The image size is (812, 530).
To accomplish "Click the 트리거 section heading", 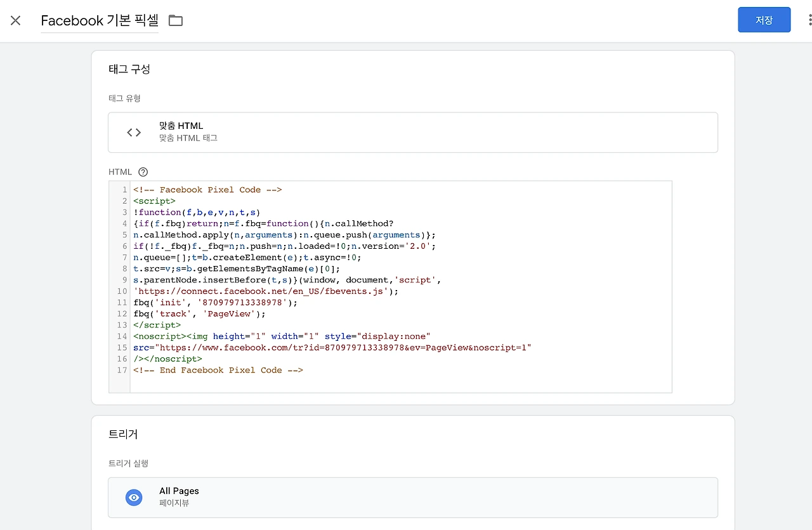I will tap(123, 434).
